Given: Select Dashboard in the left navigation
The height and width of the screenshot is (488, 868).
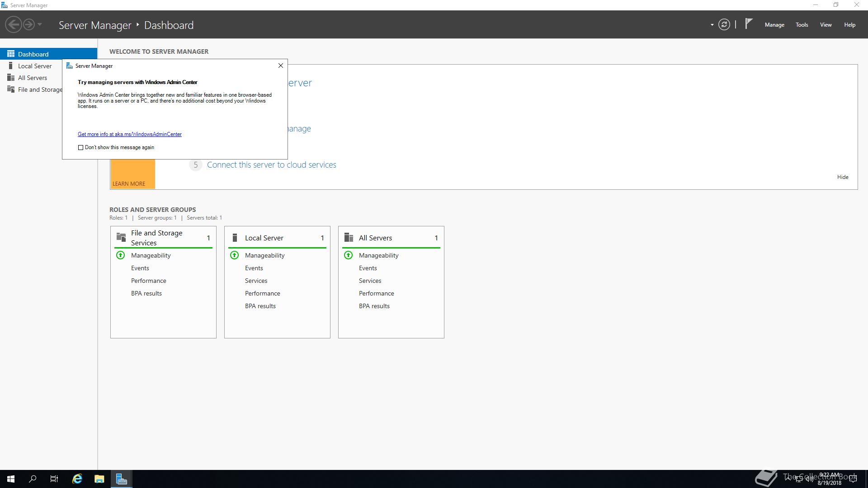Looking at the screenshot, I should click(x=48, y=54).
